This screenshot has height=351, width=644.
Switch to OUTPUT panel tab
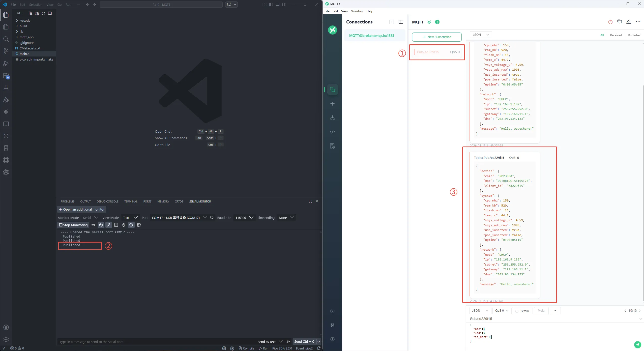[x=85, y=201]
